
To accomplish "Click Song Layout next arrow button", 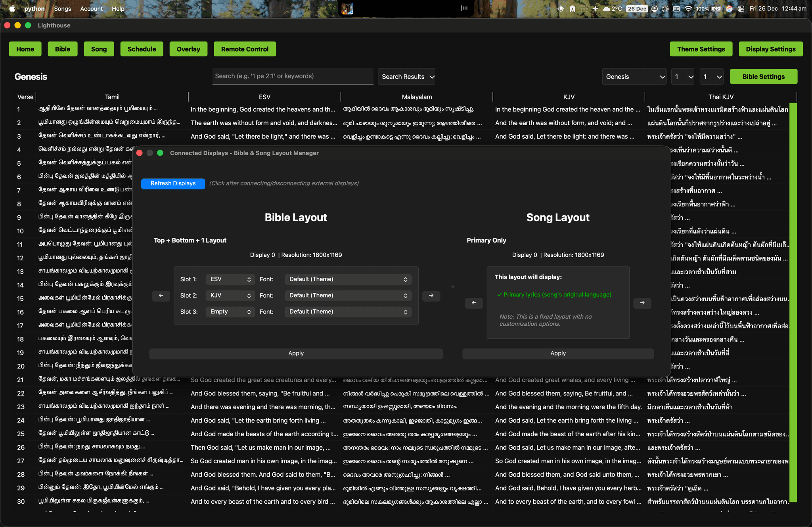I will 642,303.
